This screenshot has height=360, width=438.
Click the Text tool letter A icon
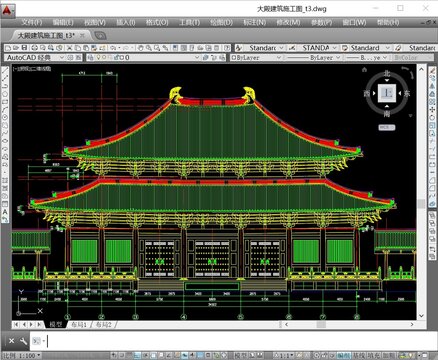(5, 212)
